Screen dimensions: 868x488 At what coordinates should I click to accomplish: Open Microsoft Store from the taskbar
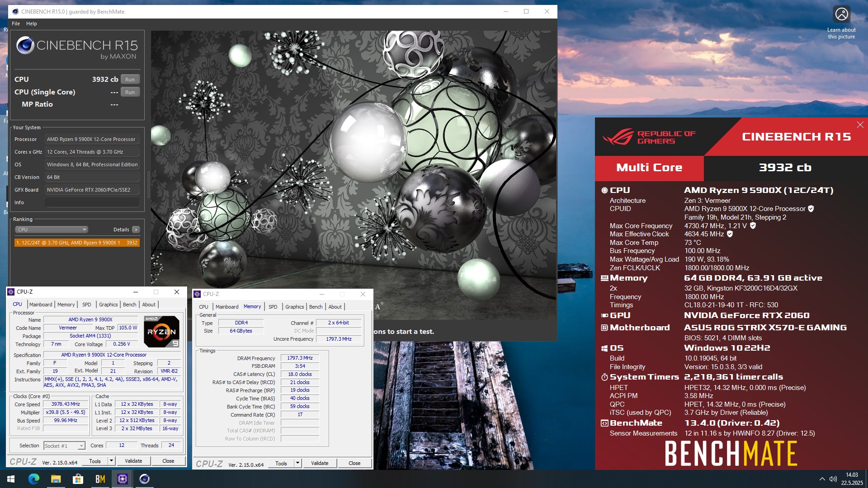click(x=78, y=479)
